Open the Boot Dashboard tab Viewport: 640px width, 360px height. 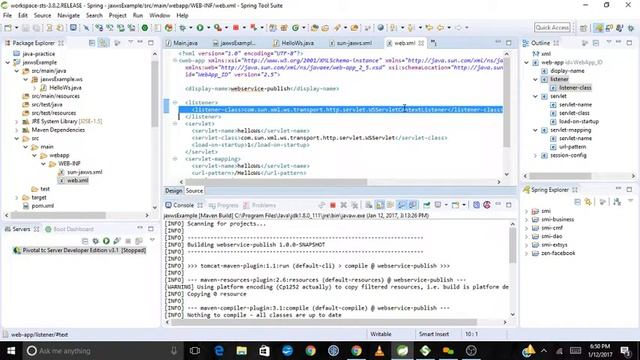click(x=69, y=229)
